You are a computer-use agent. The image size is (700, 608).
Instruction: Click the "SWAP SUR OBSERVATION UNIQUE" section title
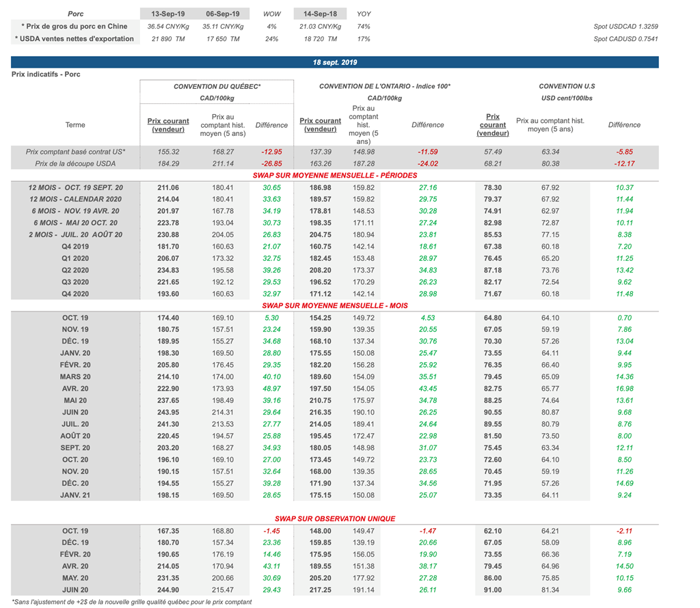pos(334,519)
